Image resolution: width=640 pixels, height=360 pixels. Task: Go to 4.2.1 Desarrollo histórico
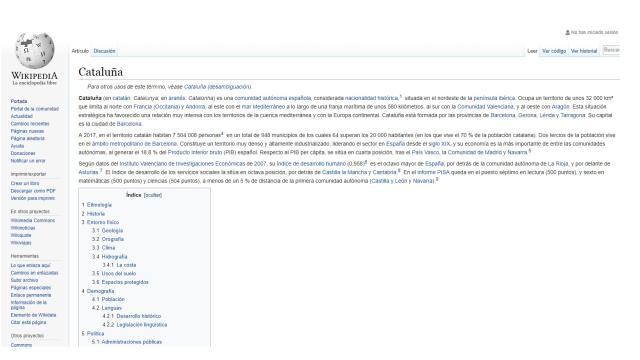[x=139, y=316]
